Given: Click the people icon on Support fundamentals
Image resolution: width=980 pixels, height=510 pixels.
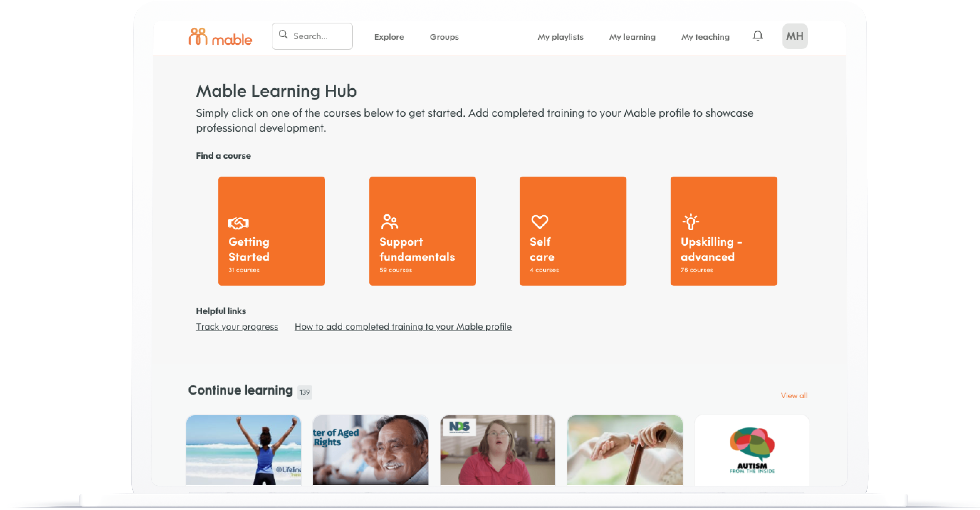Looking at the screenshot, I should coord(389,222).
